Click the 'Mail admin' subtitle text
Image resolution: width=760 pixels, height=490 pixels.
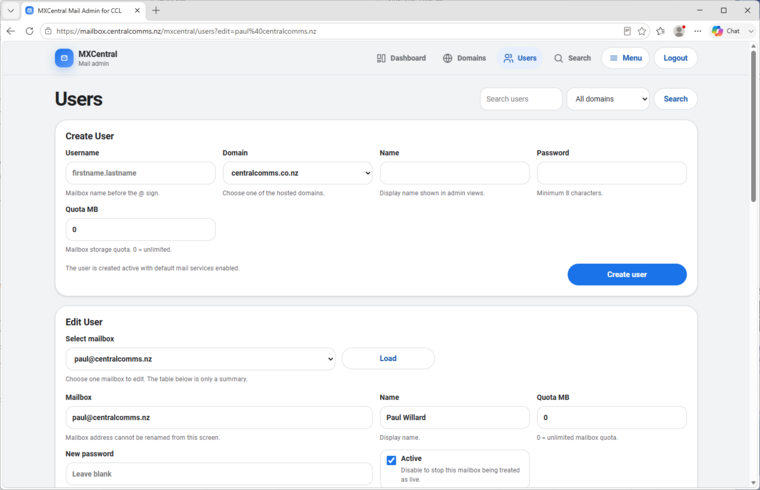94,63
